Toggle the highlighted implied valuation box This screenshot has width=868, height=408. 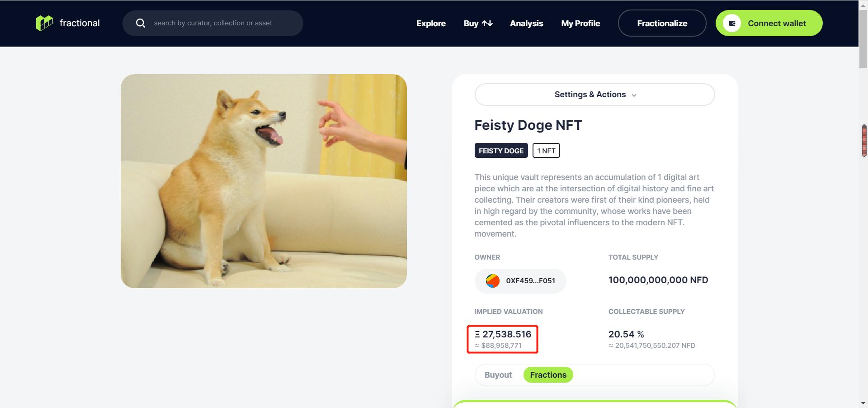click(x=502, y=339)
